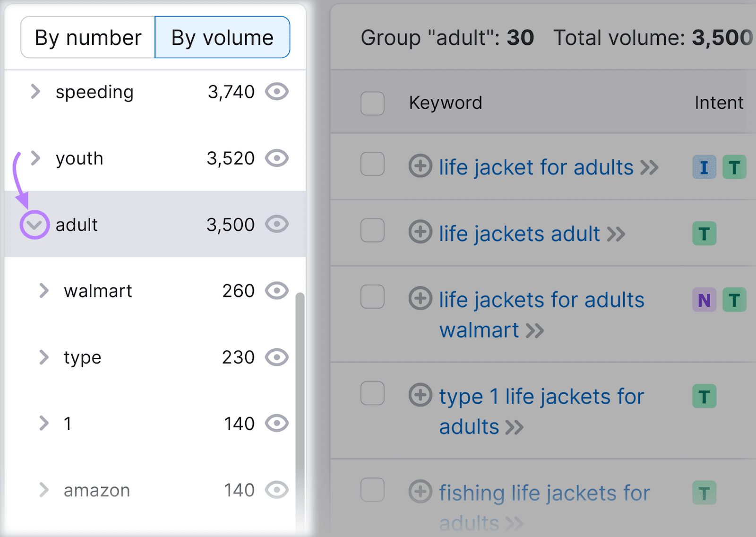Check the select-all checkbox in the Keyword header
The width and height of the screenshot is (756, 537).
pos(372,104)
